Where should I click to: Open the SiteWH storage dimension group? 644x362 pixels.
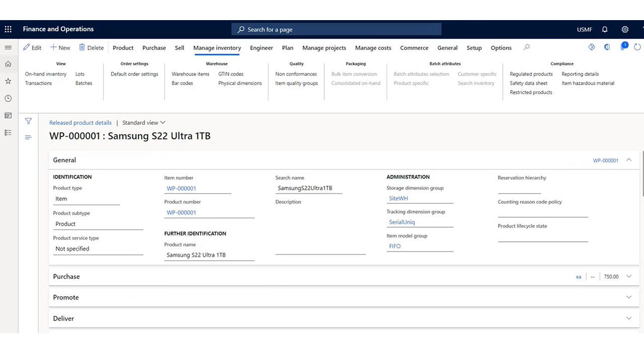pyautogui.click(x=398, y=198)
